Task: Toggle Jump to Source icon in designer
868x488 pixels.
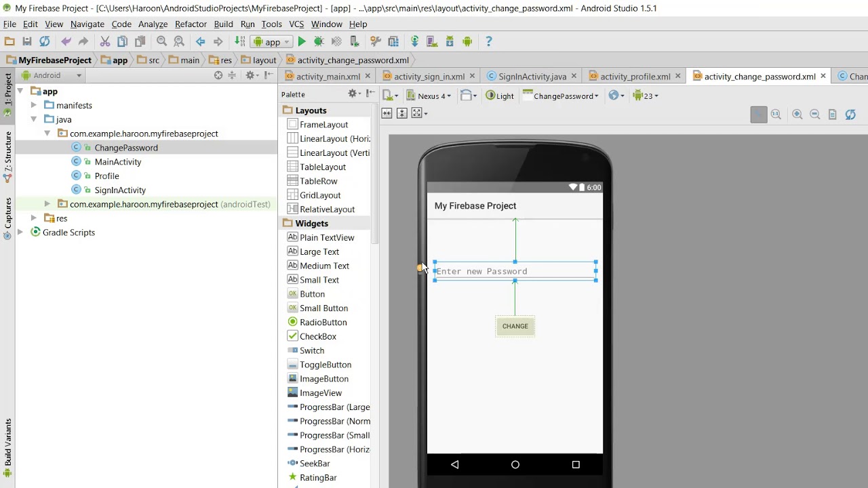Action: pyautogui.click(x=833, y=115)
